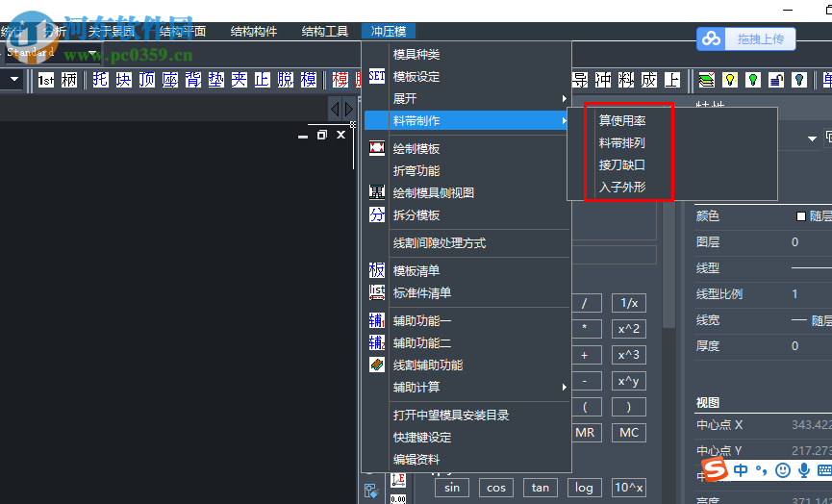Image resolution: width=832 pixels, height=504 pixels.
Task: Open the 结构工具 menu
Action: pos(325,32)
